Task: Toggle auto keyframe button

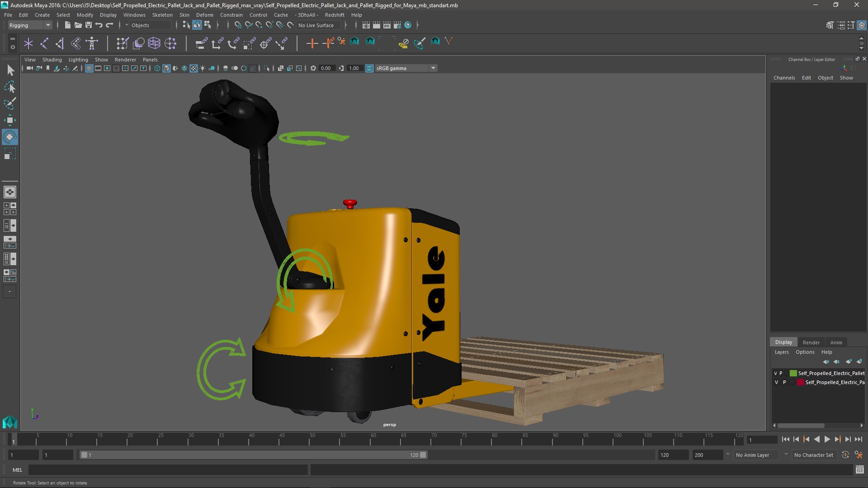Action: tap(845, 455)
